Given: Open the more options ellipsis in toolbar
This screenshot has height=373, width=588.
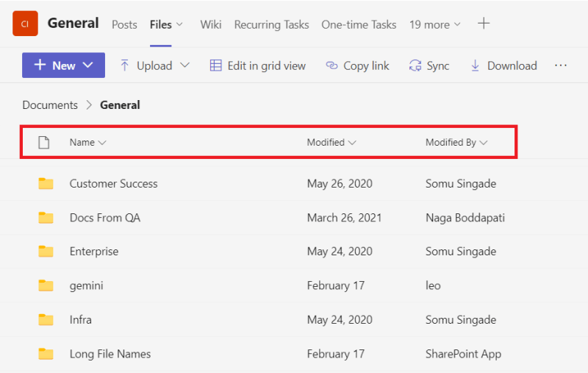Looking at the screenshot, I should 561,65.
